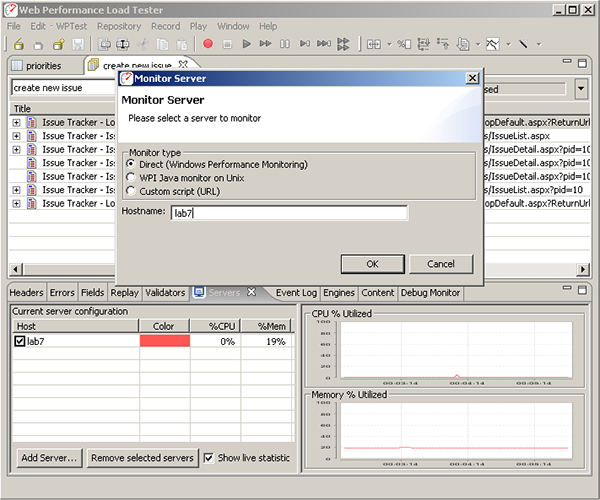The width and height of the screenshot is (600, 500).
Task: Click the wand tool toolbar icon
Action: (x=523, y=44)
